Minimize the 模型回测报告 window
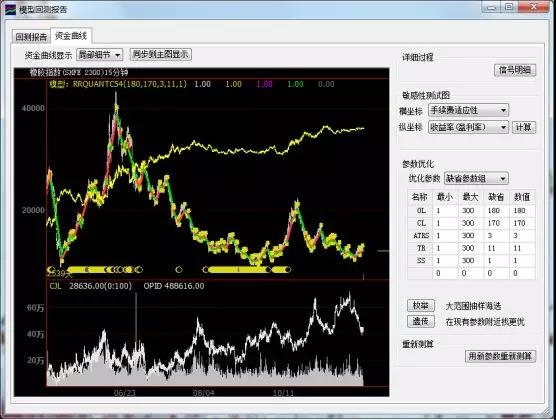 pos(491,7)
